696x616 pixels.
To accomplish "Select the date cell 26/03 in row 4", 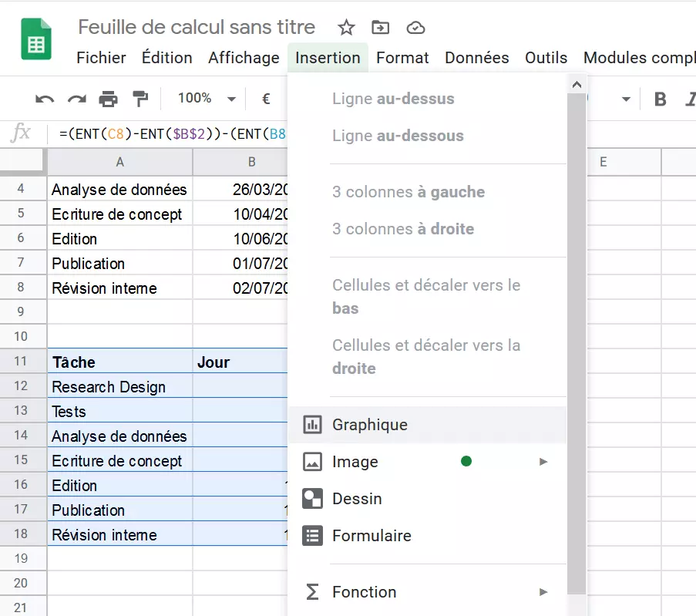I will pyautogui.click(x=240, y=189).
